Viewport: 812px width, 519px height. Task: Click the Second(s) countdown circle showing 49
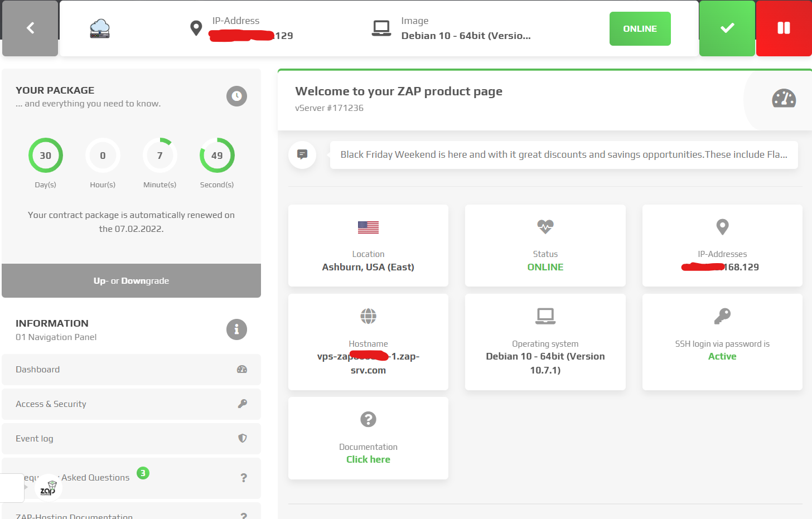click(217, 156)
